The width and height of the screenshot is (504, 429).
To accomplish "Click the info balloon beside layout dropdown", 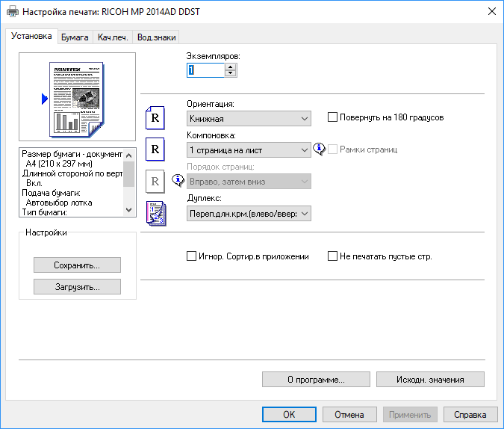I will pyautogui.click(x=320, y=149).
